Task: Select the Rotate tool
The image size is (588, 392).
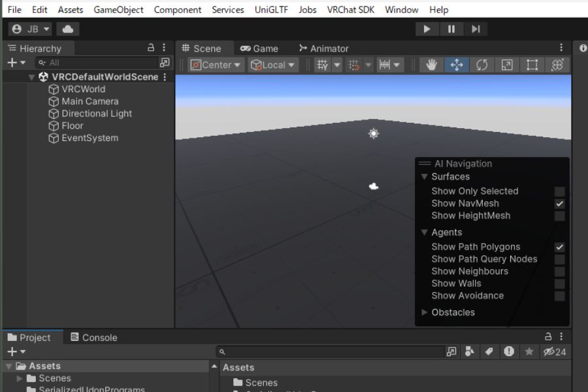Action: pyautogui.click(x=482, y=65)
